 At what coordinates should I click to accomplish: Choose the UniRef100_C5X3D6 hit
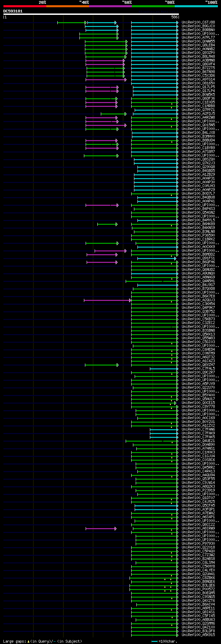tap(198, 76)
